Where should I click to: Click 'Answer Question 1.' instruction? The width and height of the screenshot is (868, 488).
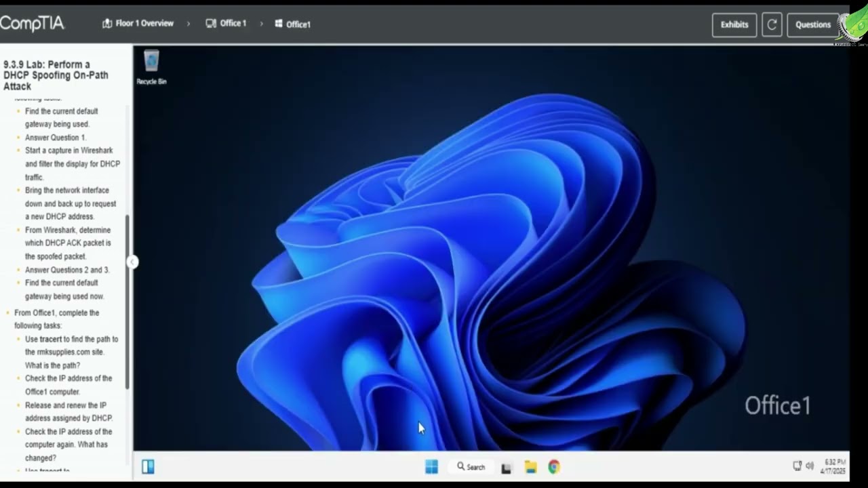tap(56, 138)
